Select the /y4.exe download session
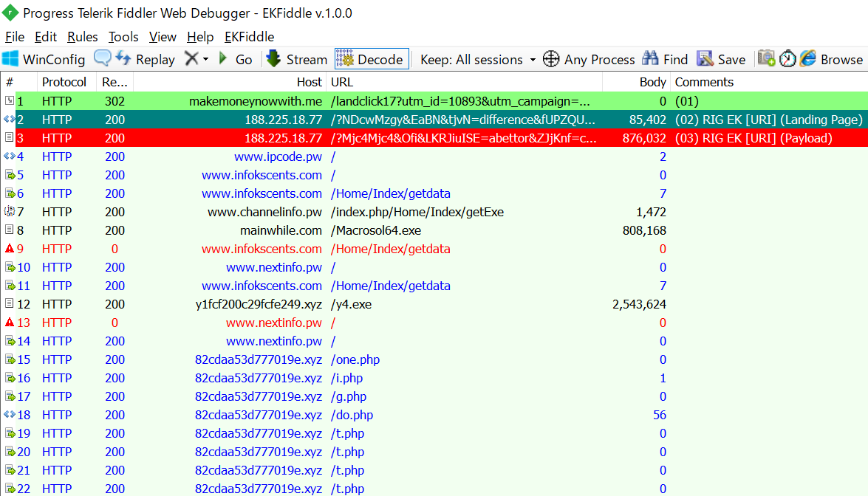The image size is (868, 496). 434,304
